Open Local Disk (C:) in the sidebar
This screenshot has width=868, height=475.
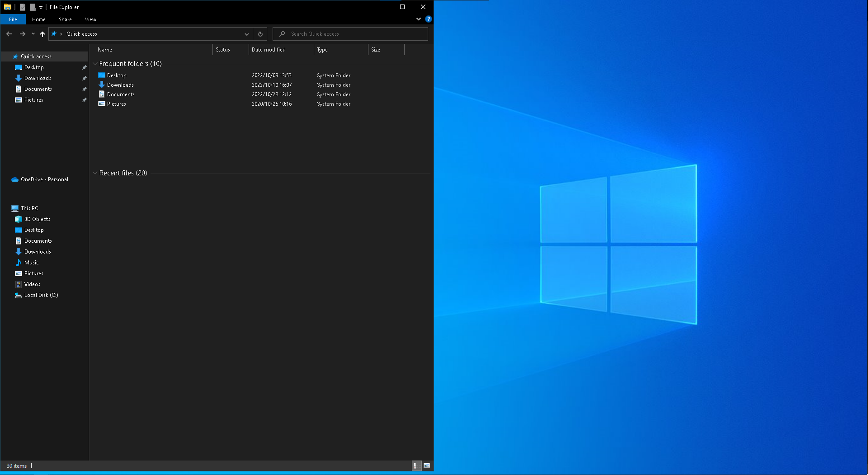point(41,295)
